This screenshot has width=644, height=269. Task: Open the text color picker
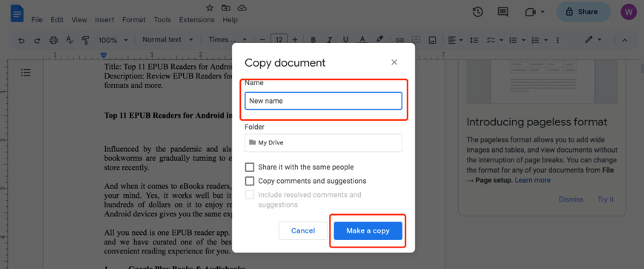click(x=362, y=40)
